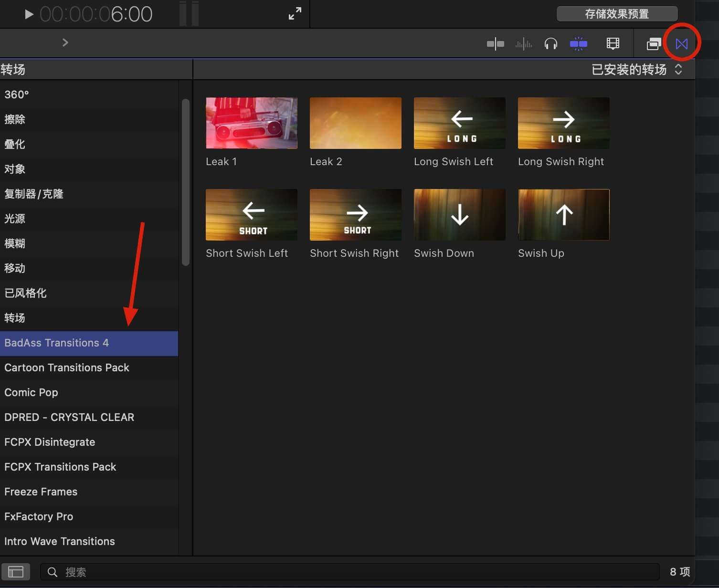The image size is (719, 588).
Task: Select the FCPX Disintegrate category
Action: tap(50, 442)
